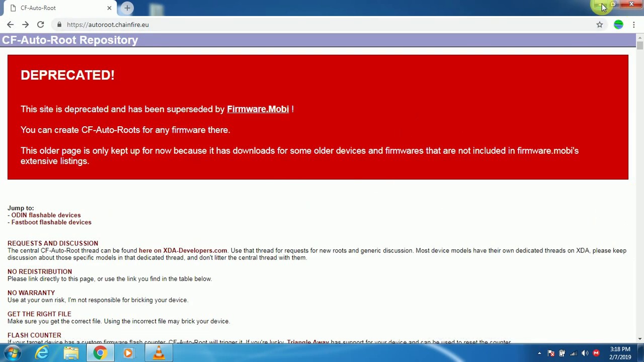Screen dimensions: 644x362
Task: Click the page scrollbar up arrow
Action: pos(640,37)
